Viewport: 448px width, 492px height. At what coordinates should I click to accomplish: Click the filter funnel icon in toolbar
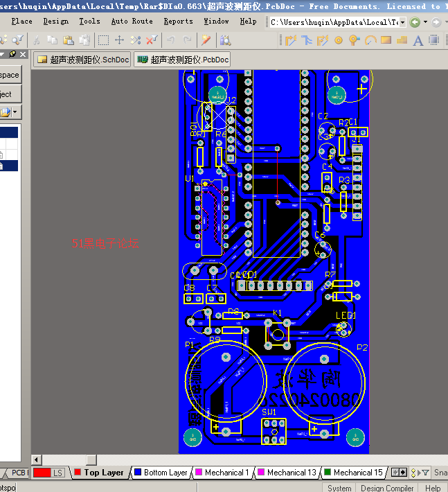[x=17, y=40]
